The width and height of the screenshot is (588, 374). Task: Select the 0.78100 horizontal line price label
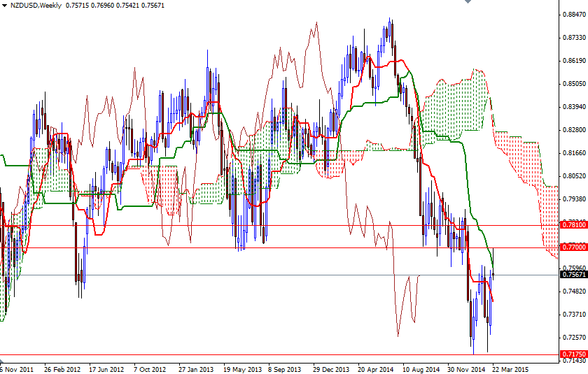coord(573,225)
